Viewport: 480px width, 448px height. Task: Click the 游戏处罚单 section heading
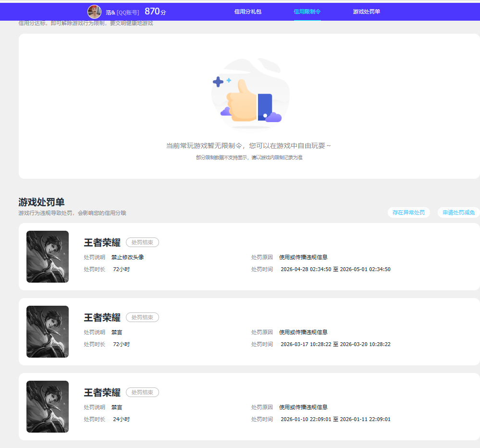pyautogui.click(x=41, y=202)
